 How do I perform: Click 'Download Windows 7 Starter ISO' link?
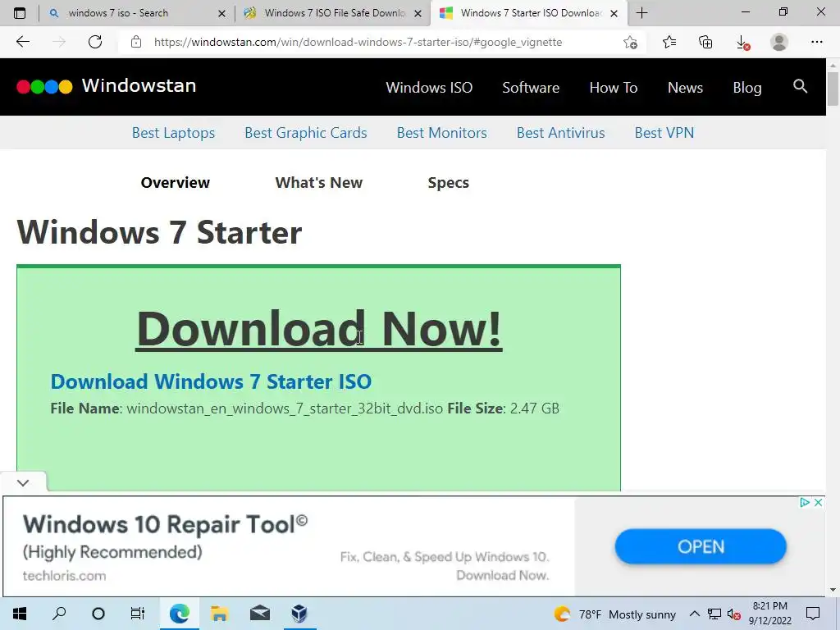[x=211, y=381]
